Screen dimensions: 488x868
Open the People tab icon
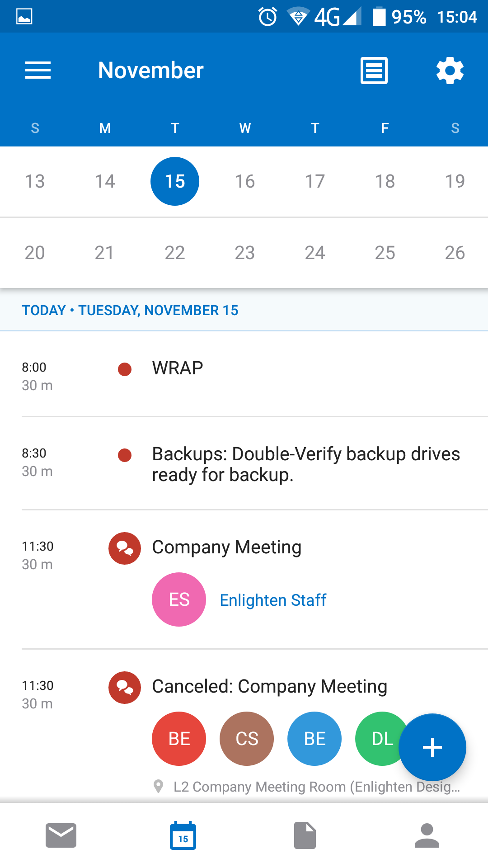pyautogui.click(x=427, y=835)
